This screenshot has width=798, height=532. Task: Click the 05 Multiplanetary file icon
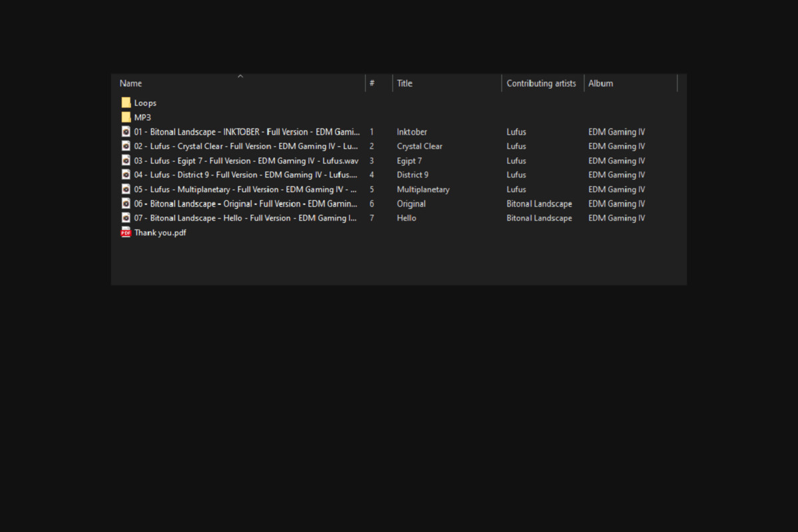(x=126, y=189)
